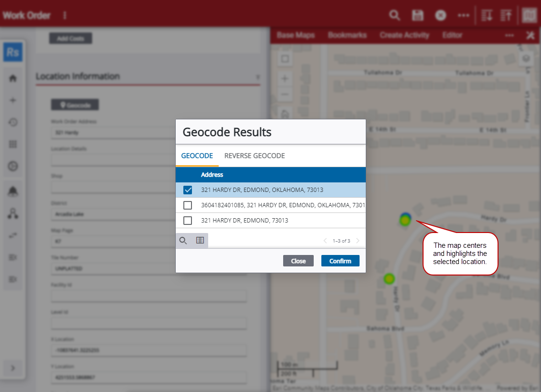Screen dimensions: 541x392
Task: Open the column grid icon in dialog footer
Action: [200, 241]
